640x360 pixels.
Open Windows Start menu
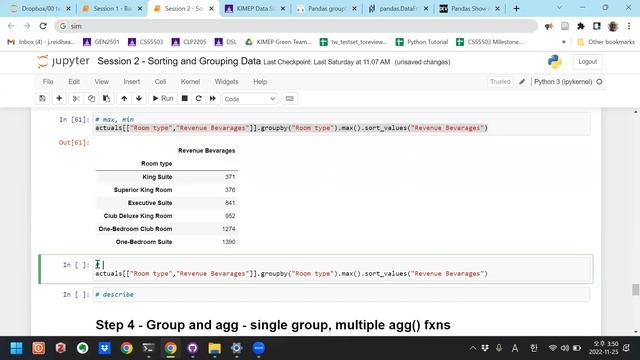pyautogui.click(x=16, y=348)
